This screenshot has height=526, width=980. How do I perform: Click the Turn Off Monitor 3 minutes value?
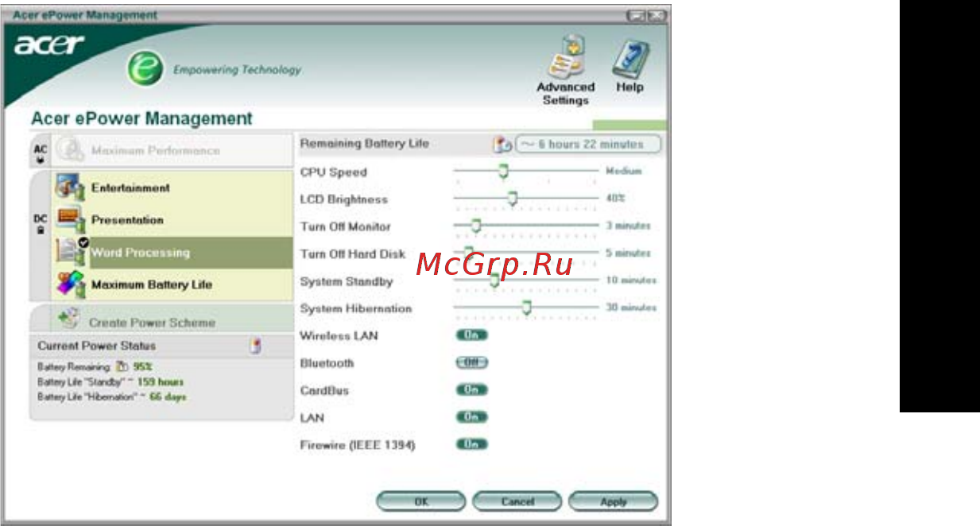(x=628, y=226)
